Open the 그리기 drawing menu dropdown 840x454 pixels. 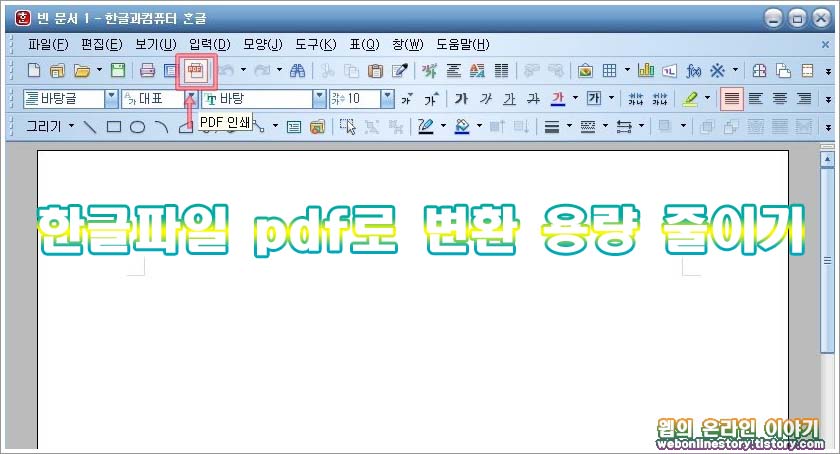50,127
